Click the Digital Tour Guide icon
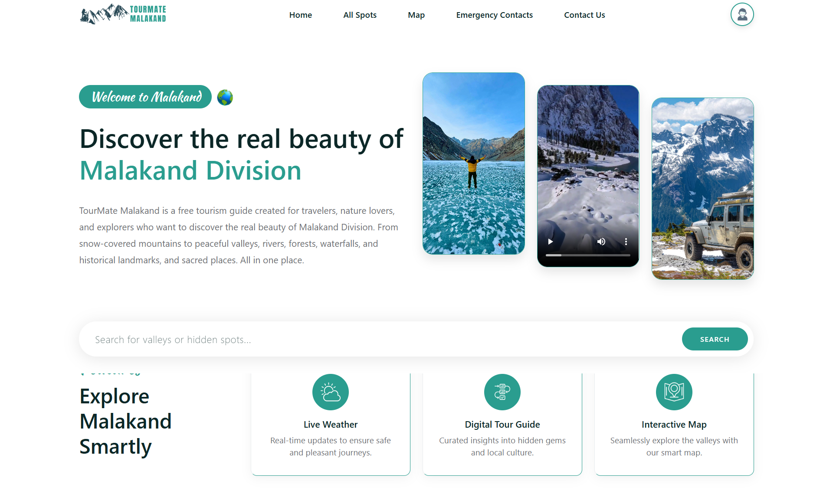 (x=502, y=392)
